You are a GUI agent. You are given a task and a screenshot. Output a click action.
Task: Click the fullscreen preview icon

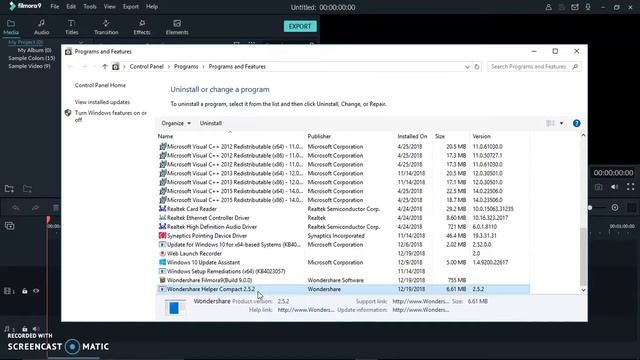(631, 187)
